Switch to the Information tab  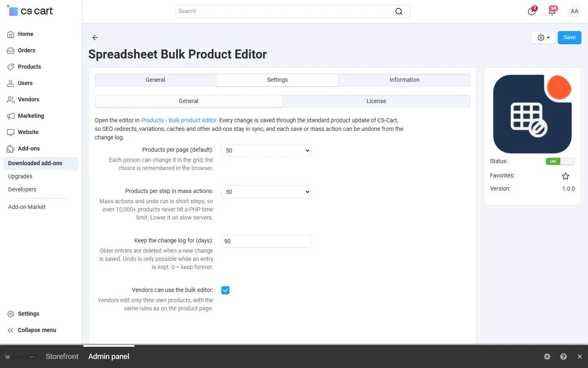[x=404, y=80]
